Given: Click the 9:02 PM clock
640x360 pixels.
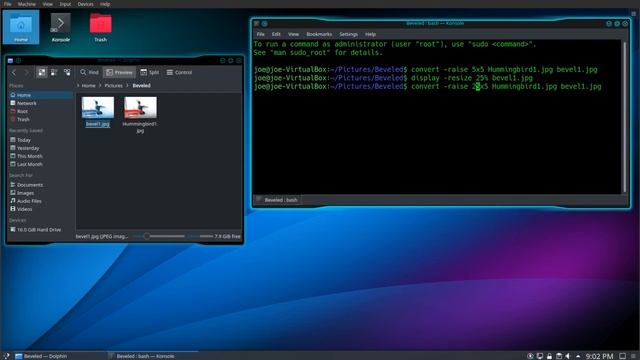Looking at the screenshot, I should click(599, 356).
